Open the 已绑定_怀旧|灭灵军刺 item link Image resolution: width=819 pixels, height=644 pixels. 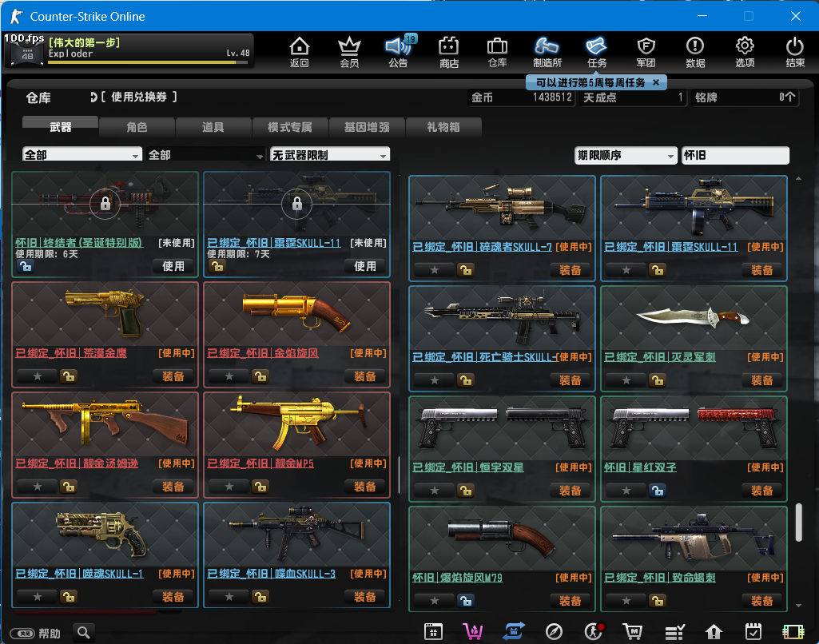click(x=660, y=357)
